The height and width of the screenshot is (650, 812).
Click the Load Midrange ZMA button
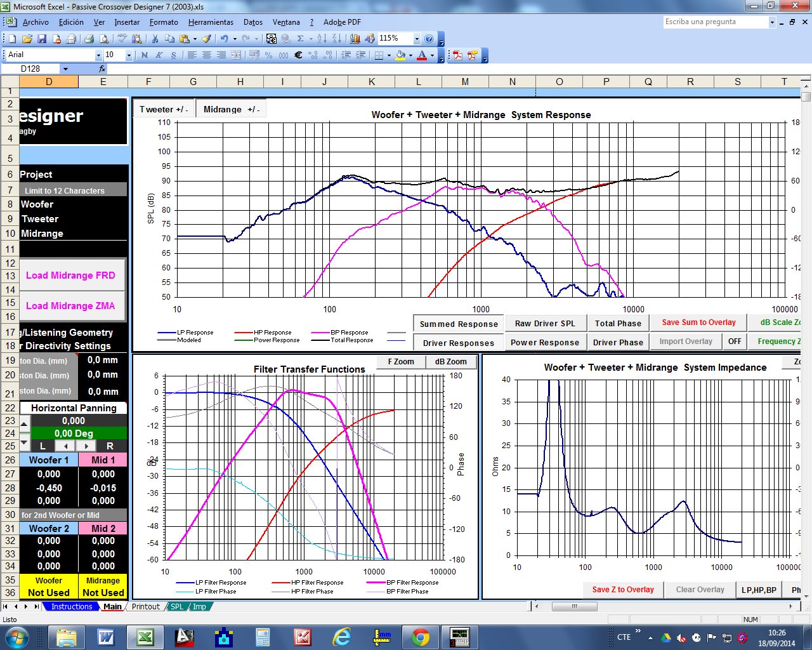(x=70, y=306)
